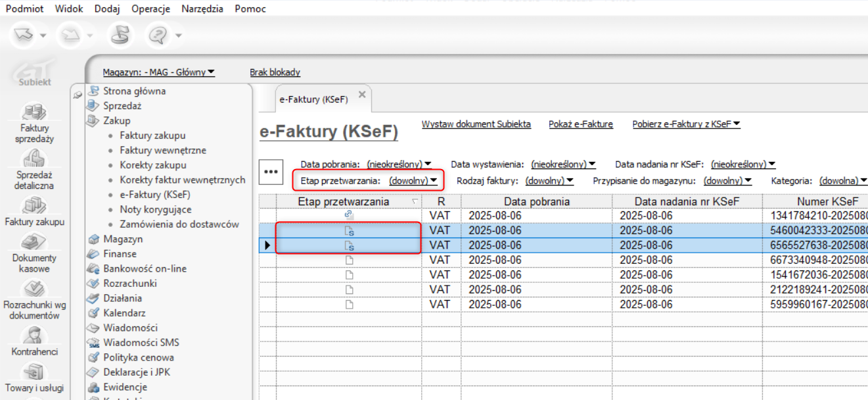868x400 pixels.
Task: Close the e-Faktury (KSeF) tab
Action: pos(361,95)
